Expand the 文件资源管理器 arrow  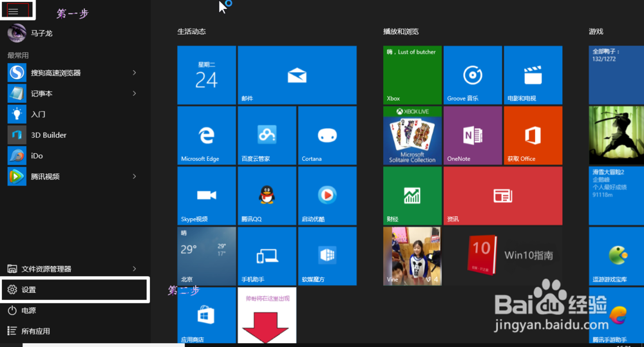click(x=135, y=269)
